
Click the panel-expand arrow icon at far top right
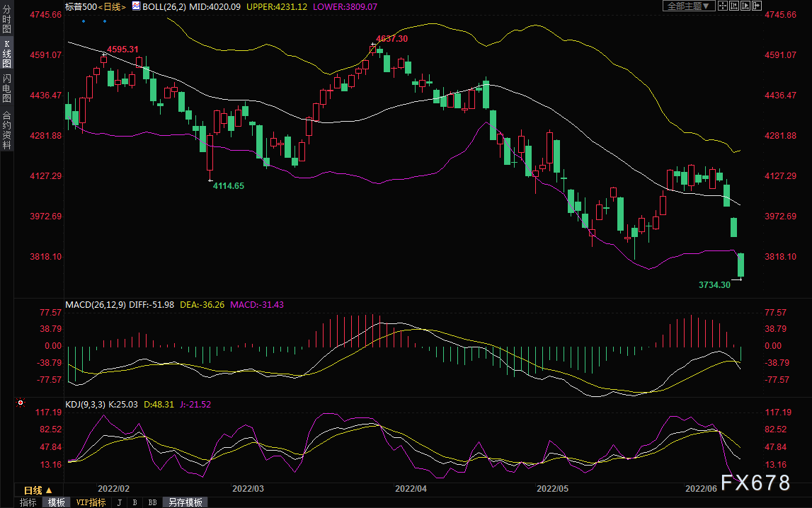(x=757, y=6)
